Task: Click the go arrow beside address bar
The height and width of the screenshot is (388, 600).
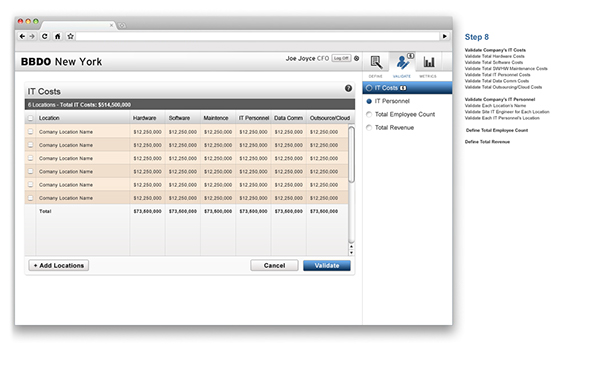Action: click(x=445, y=36)
